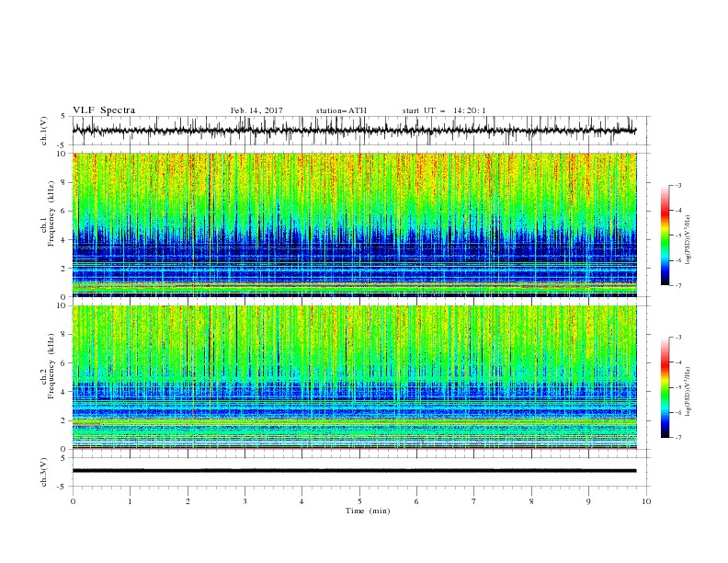The height and width of the screenshot is (563, 728).
Task: Click the time axis tick label "5"
Action: [x=359, y=501]
